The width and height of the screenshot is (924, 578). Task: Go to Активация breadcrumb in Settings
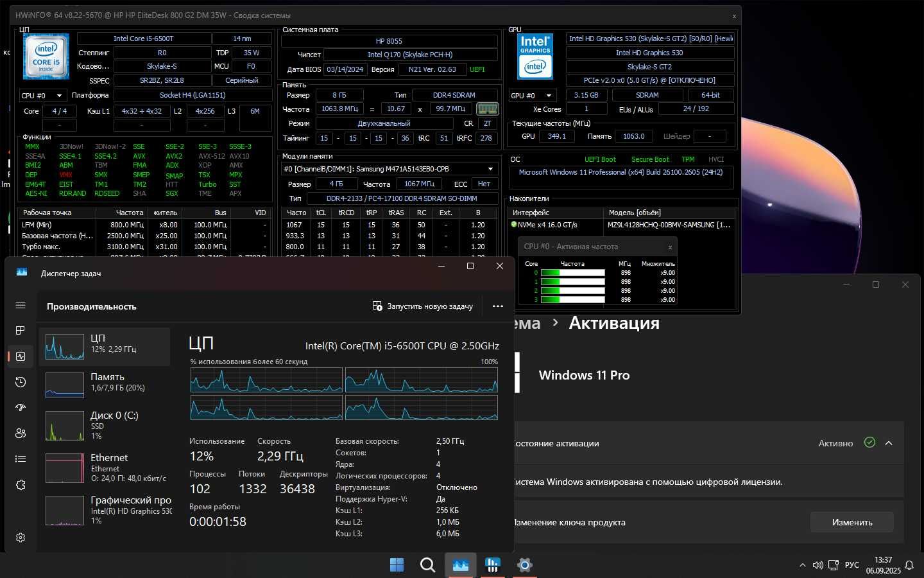coord(614,323)
